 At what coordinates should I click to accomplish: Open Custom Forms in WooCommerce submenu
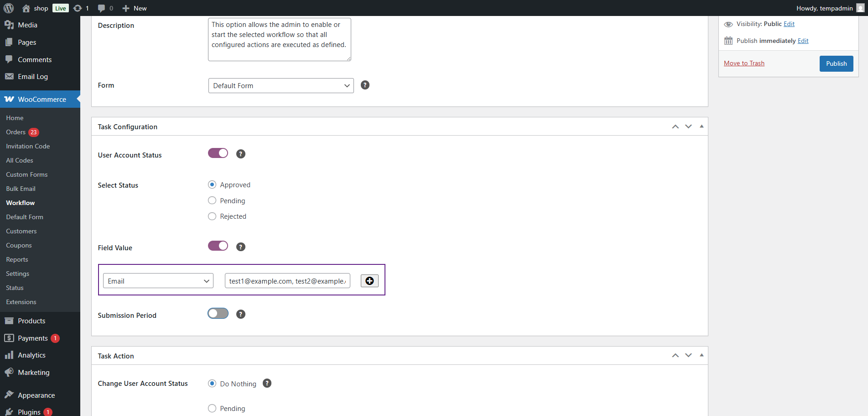[27, 174]
